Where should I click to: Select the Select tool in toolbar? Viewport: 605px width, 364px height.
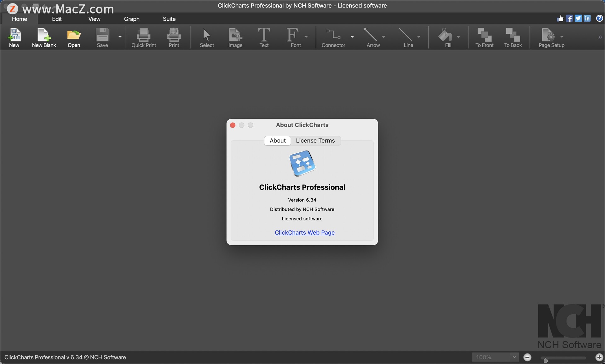click(207, 37)
